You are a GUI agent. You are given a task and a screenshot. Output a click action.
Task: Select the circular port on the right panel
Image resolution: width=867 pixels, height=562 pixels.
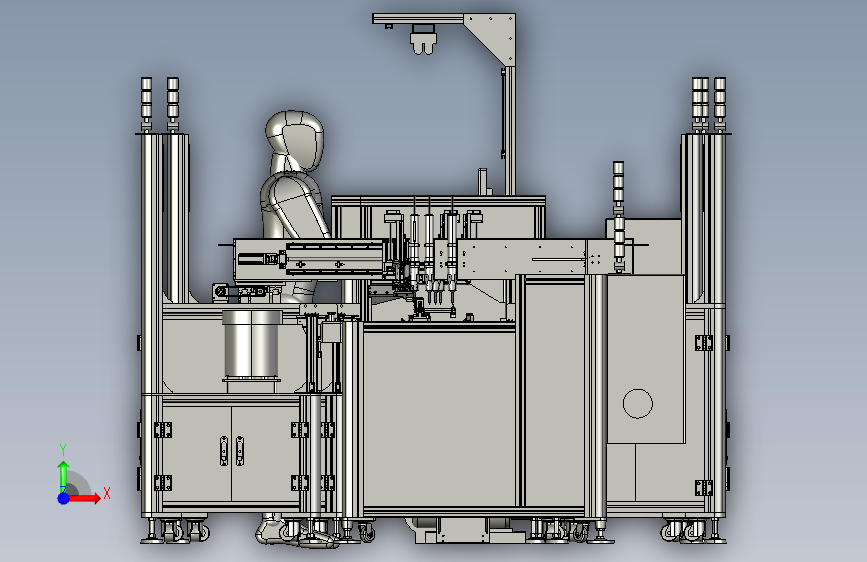tap(638, 403)
